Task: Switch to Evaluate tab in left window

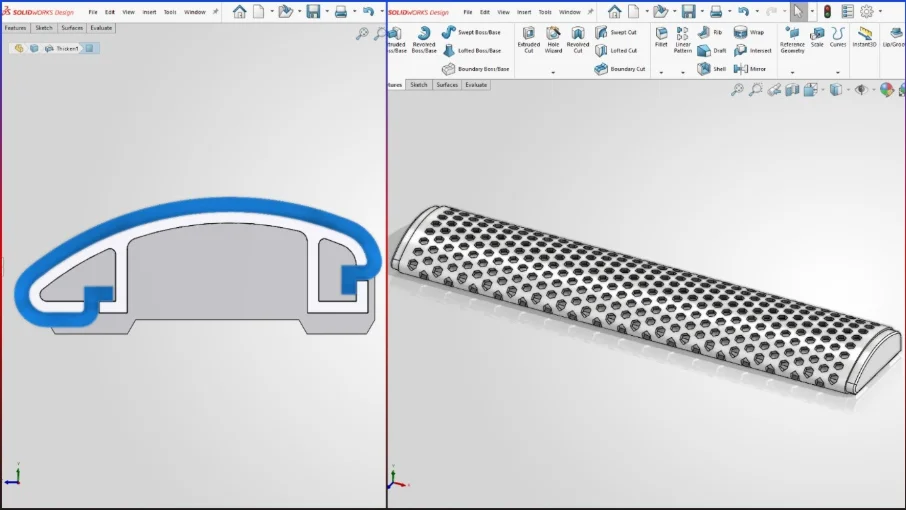Action: tap(101, 28)
